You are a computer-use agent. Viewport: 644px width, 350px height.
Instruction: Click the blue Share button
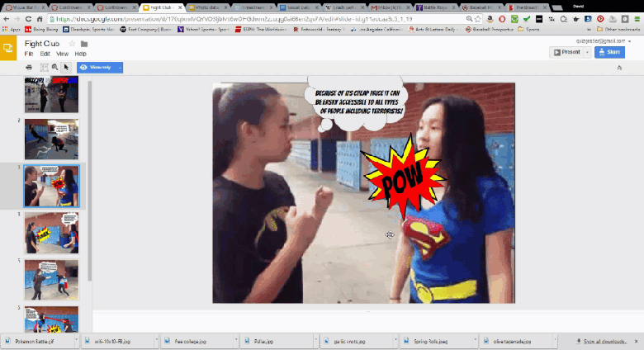tap(609, 52)
